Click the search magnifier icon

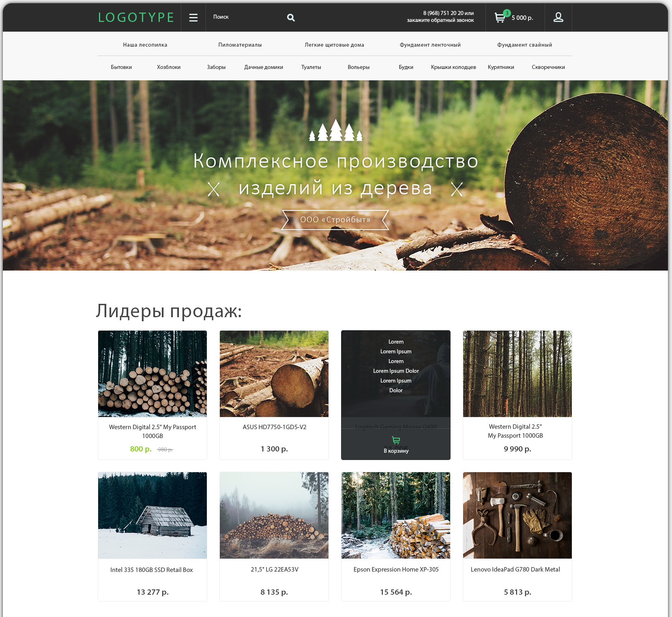point(291,17)
